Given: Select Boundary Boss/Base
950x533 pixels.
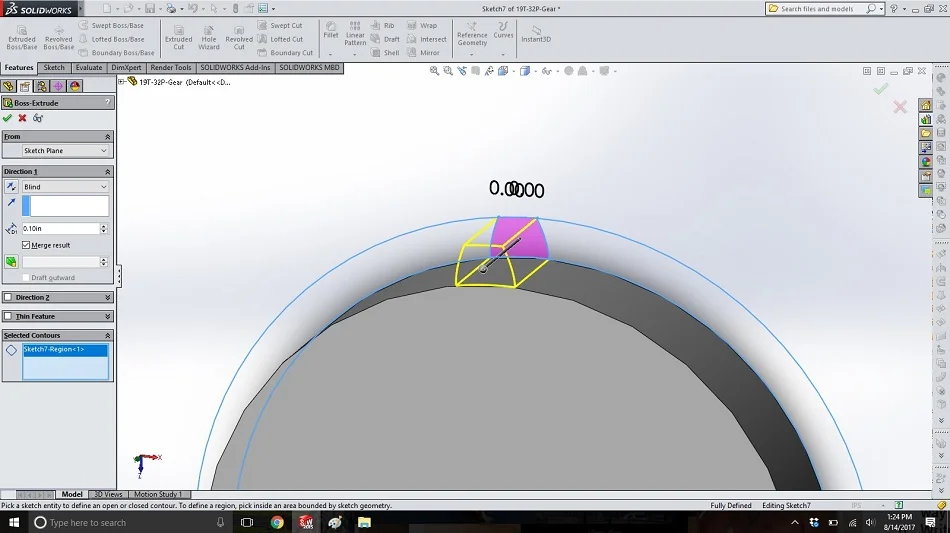Looking at the screenshot, I should click(116, 53).
